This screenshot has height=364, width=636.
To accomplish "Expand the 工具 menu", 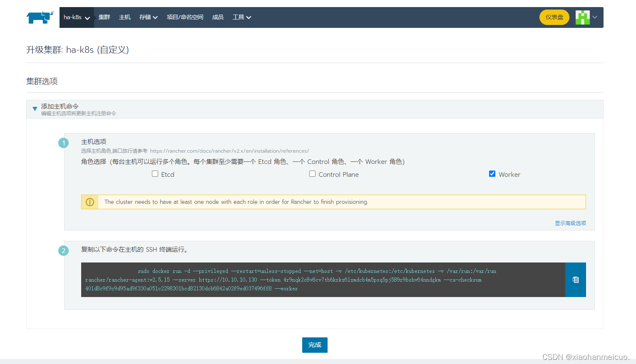I will pyautogui.click(x=242, y=17).
